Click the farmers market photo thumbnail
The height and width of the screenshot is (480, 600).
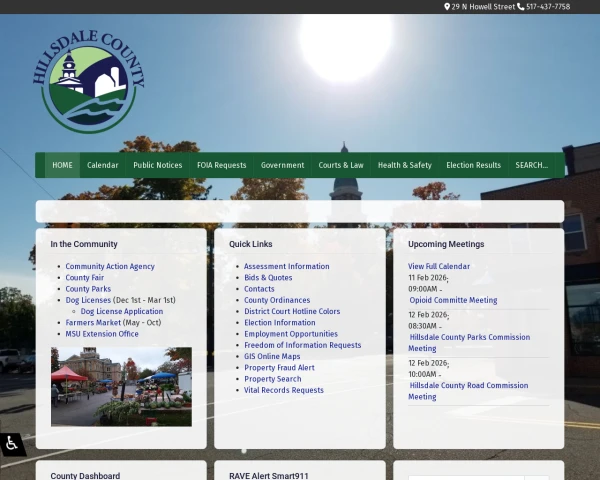point(121,387)
